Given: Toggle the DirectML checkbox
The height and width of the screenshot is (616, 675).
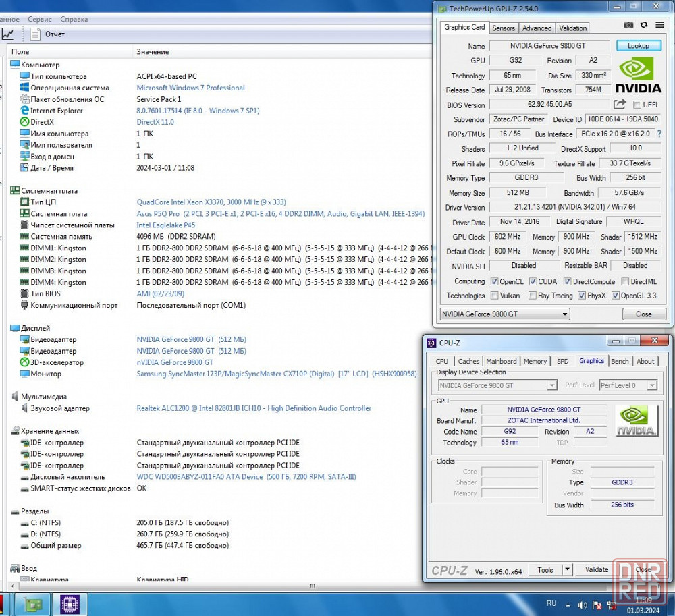Looking at the screenshot, I should [x=624, y=281].
